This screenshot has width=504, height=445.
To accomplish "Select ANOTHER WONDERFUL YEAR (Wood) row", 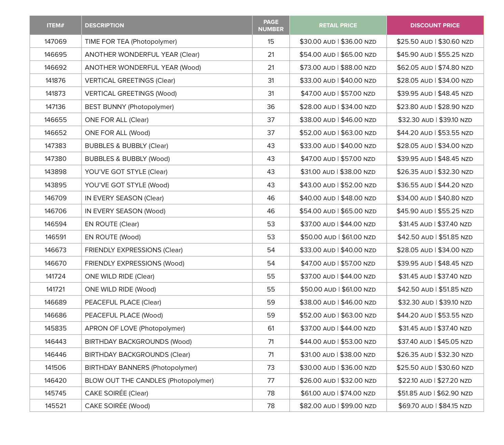I will coord(257,68).
